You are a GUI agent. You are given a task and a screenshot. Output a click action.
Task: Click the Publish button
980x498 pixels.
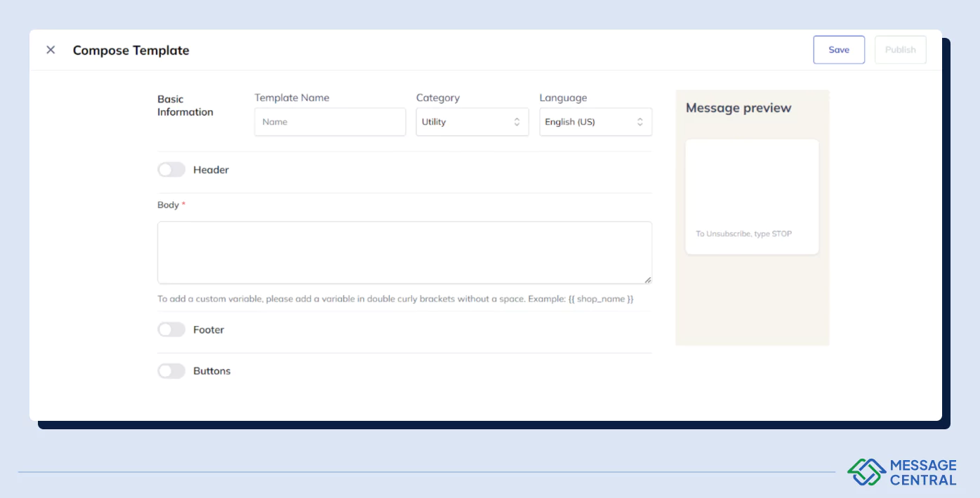tap(900, 49)
